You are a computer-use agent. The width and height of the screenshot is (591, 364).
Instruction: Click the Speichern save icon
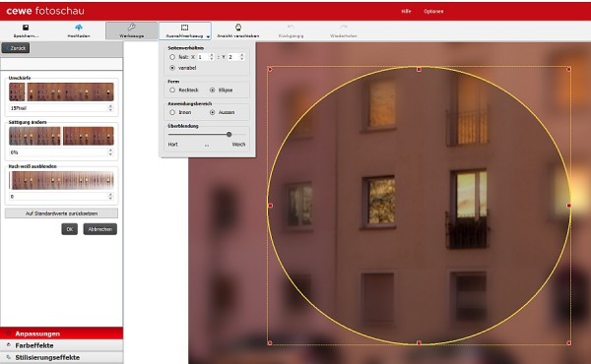point(26,28)
